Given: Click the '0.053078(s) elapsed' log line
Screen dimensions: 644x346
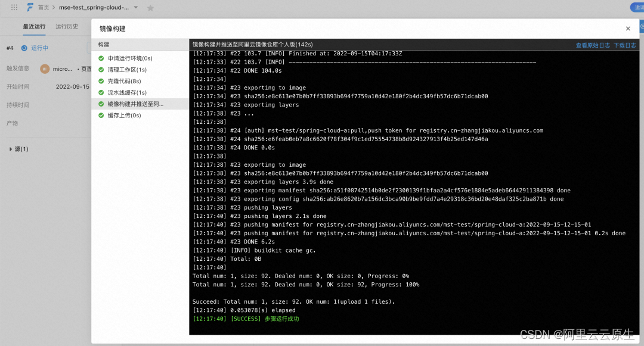Looking at the screenshot, I should [244, 310].
